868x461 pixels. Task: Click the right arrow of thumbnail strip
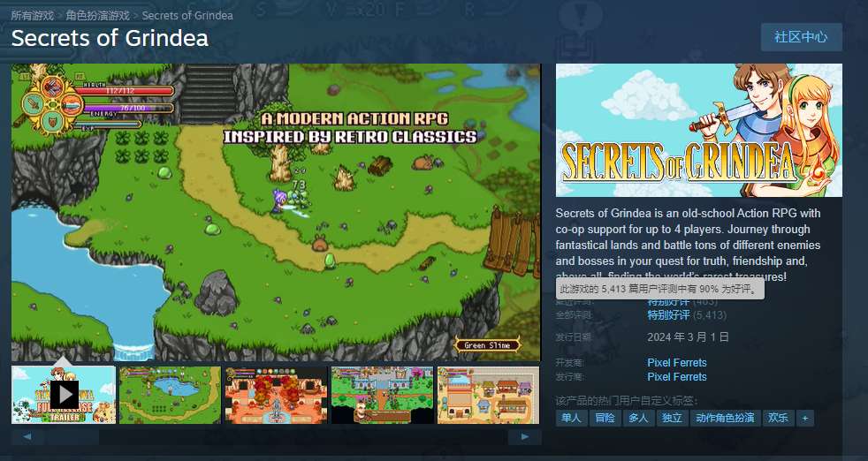(524, 437)
